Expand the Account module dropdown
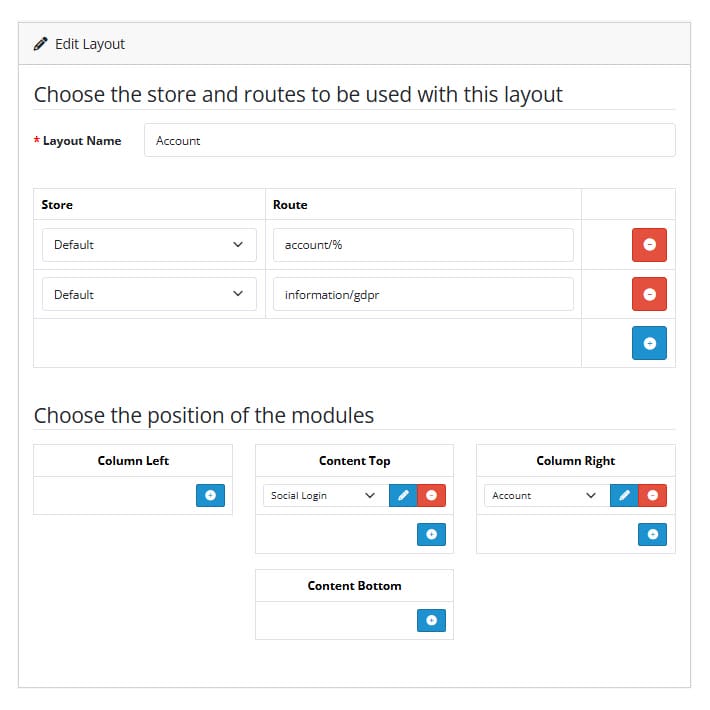 pos(547,495)
